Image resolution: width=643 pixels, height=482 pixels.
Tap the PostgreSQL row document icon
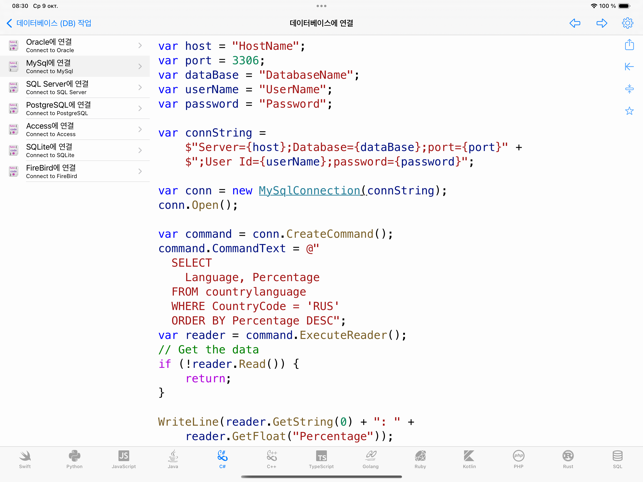14,108
